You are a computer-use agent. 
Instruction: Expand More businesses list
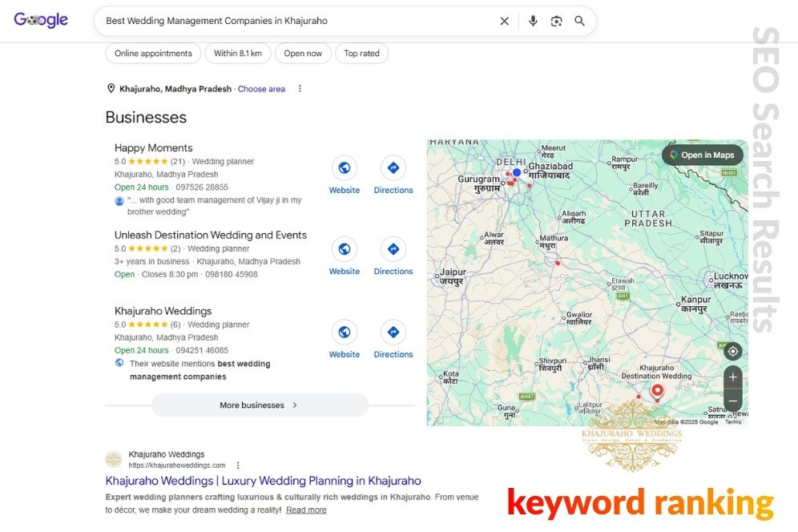260,405
